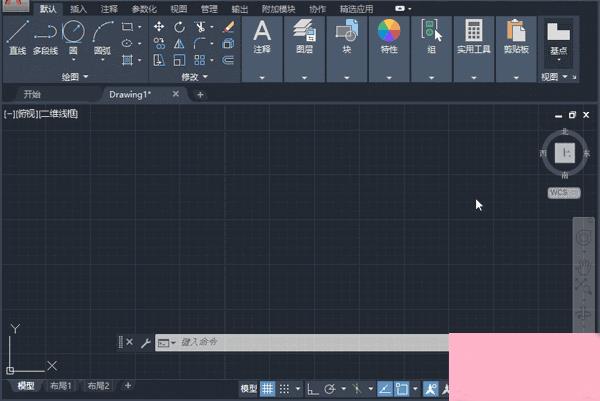The height and width of the screenshot is (401, 600).
Task: Activate the Mirror tool
Action: pyautogui.click(x=179, y=43)
